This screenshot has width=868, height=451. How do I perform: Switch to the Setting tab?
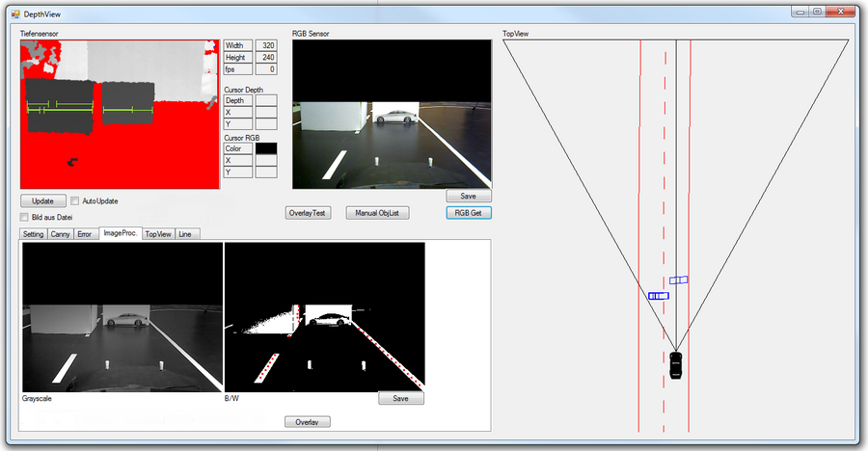pyautogui.click(x=34, y=234)
